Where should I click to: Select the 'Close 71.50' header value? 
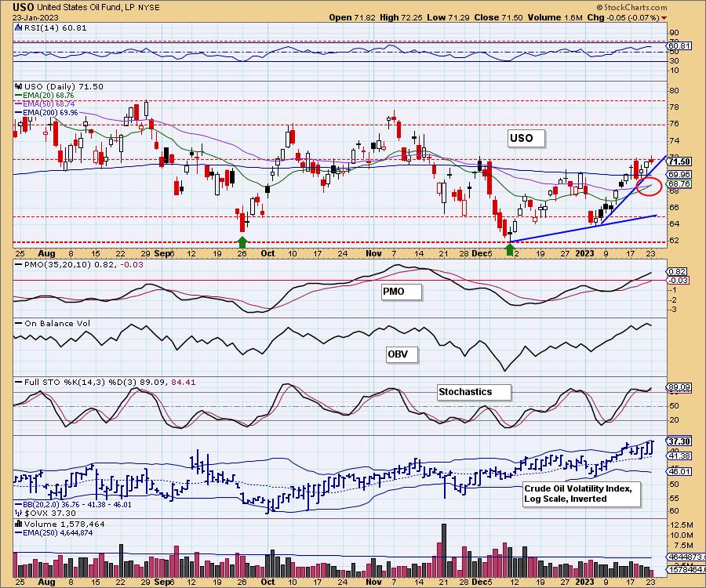coord(498,17)
